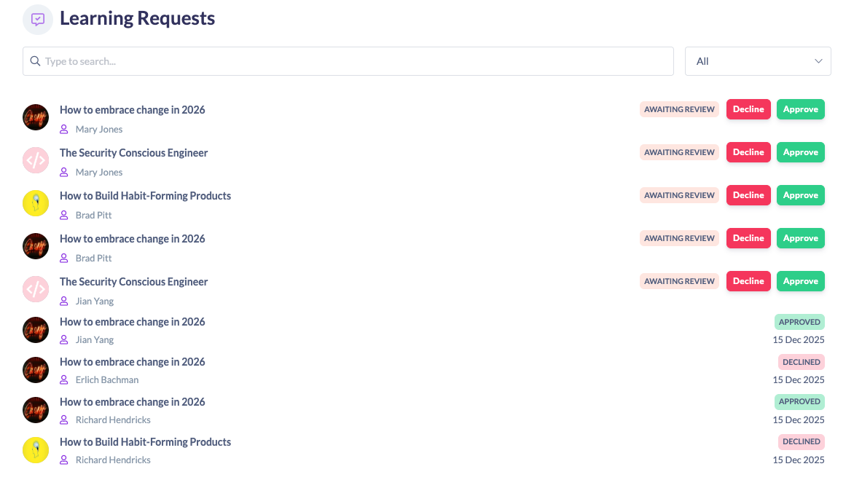
Task: Click the magnifier icon in search bar
Action: (x=35, y=61)
